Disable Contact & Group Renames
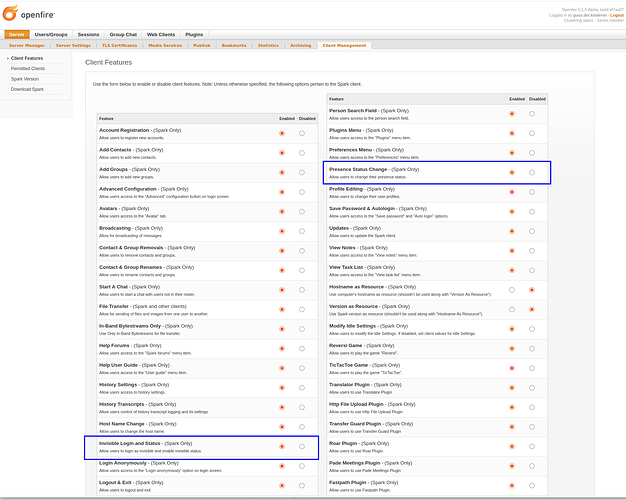 (302, 270)
